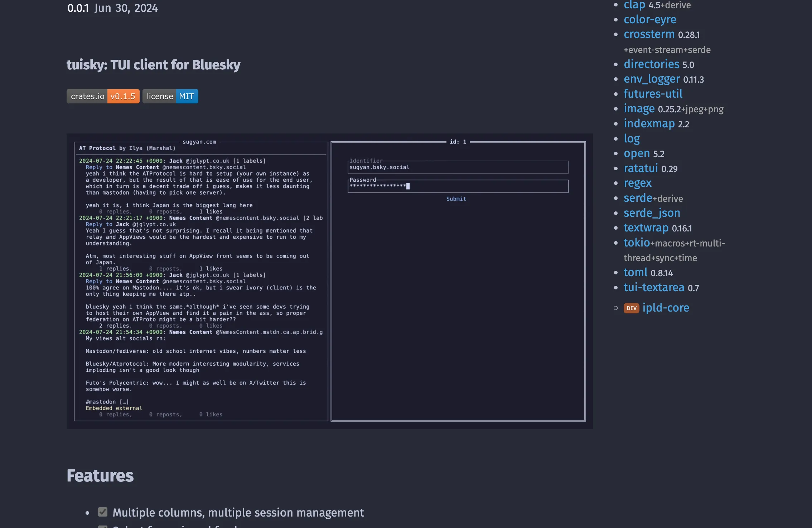Open the regex crate link
812x528 pixels.
point(637,183)
